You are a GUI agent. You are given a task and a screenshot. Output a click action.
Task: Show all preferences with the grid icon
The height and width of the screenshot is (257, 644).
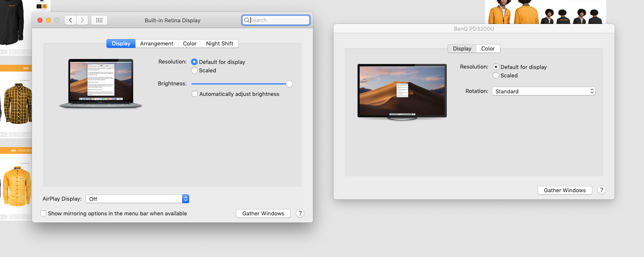point(99,20)
